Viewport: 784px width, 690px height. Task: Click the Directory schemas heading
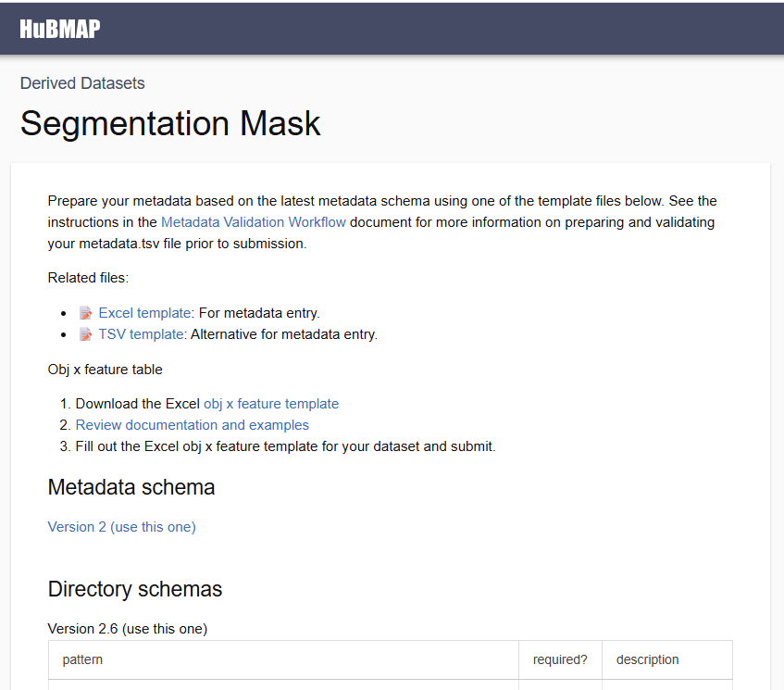point(135,589)
